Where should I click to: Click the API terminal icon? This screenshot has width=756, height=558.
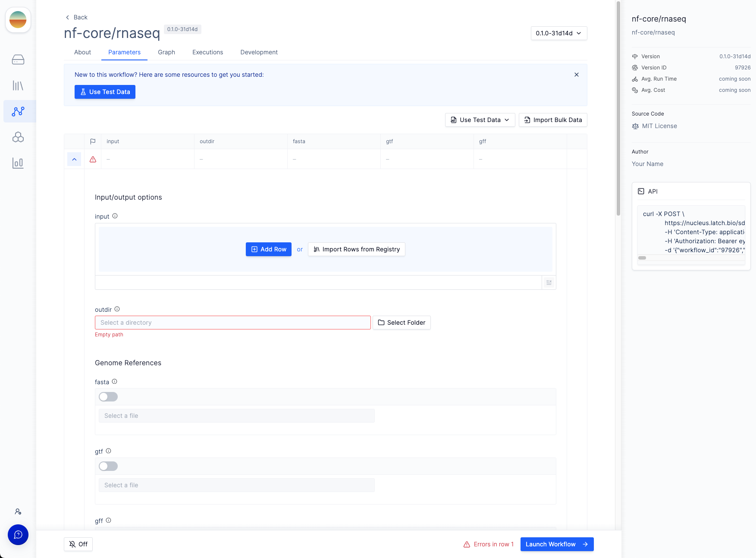point(641,191)
